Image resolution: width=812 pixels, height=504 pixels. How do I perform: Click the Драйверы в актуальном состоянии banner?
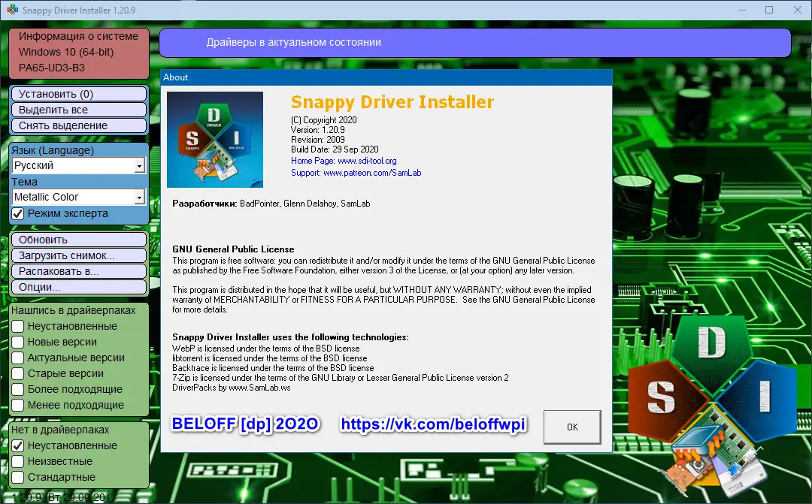coord(475,42)
